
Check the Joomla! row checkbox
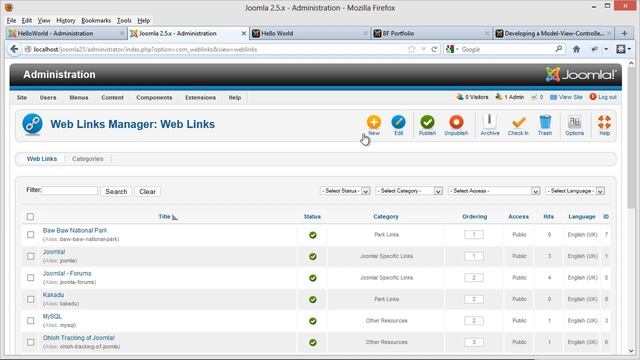pyautogui.click(x=31, y=256)
